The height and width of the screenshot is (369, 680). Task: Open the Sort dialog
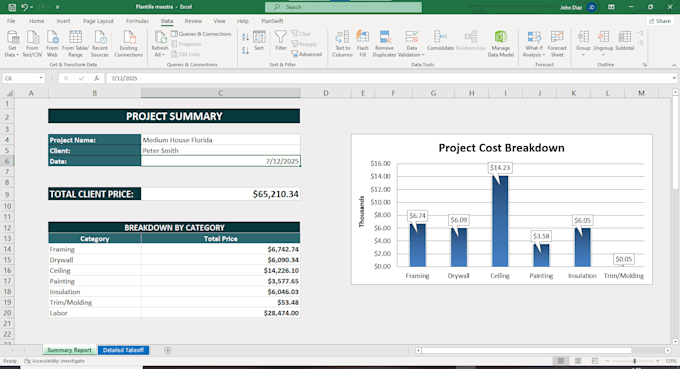coord(259,41)
